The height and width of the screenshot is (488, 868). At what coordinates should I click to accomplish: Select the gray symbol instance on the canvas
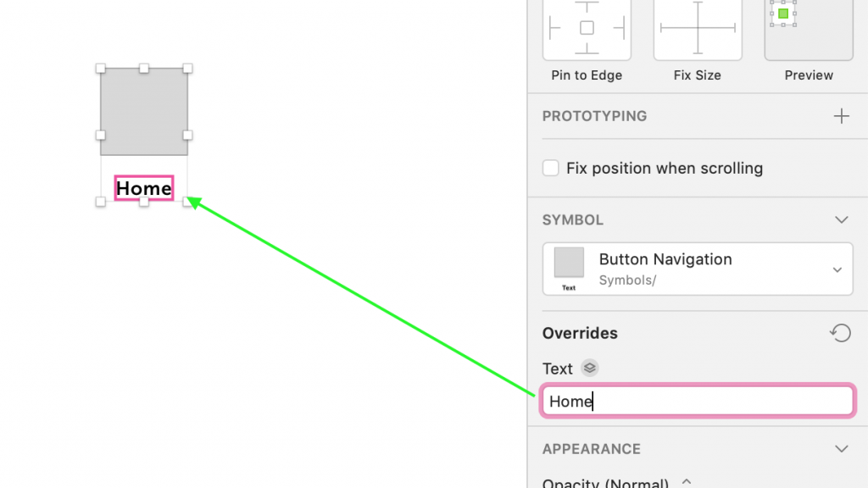pos(143,108)
